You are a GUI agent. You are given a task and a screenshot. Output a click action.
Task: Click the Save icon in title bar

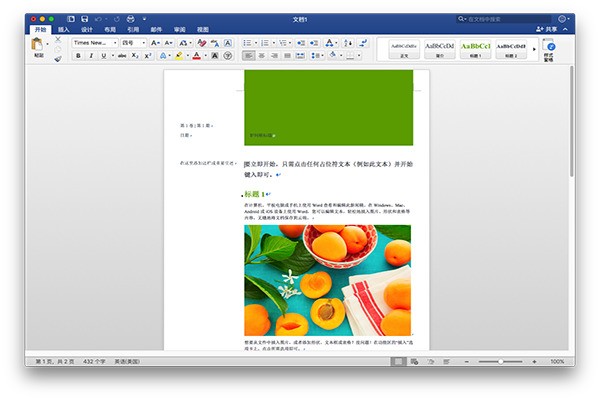(x=84, y=18)
